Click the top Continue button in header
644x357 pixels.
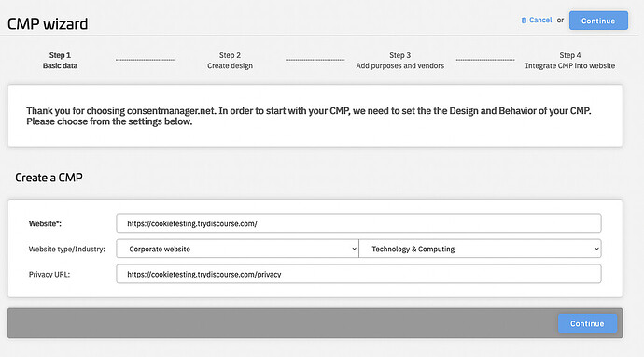coord(598,21)
